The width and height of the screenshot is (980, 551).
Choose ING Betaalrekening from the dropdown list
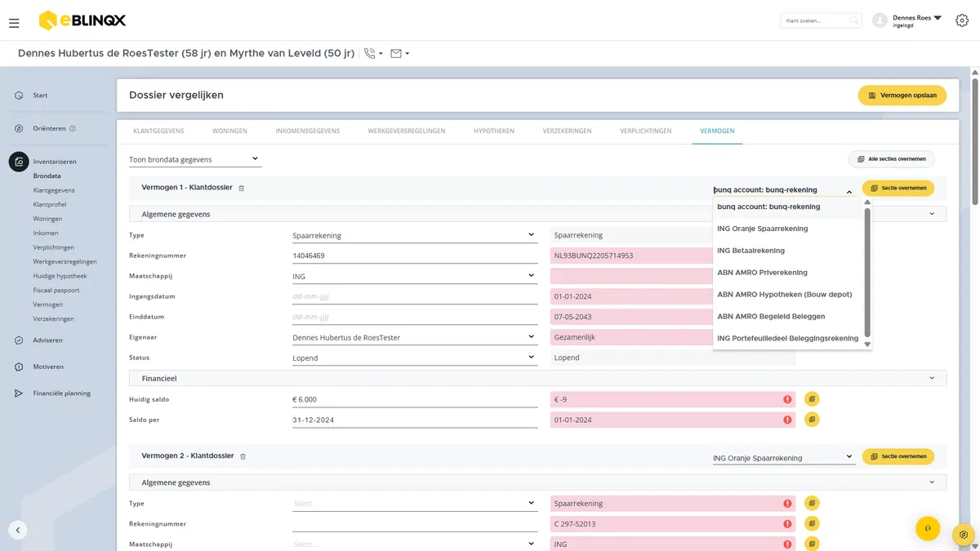[x=751, y=251]
